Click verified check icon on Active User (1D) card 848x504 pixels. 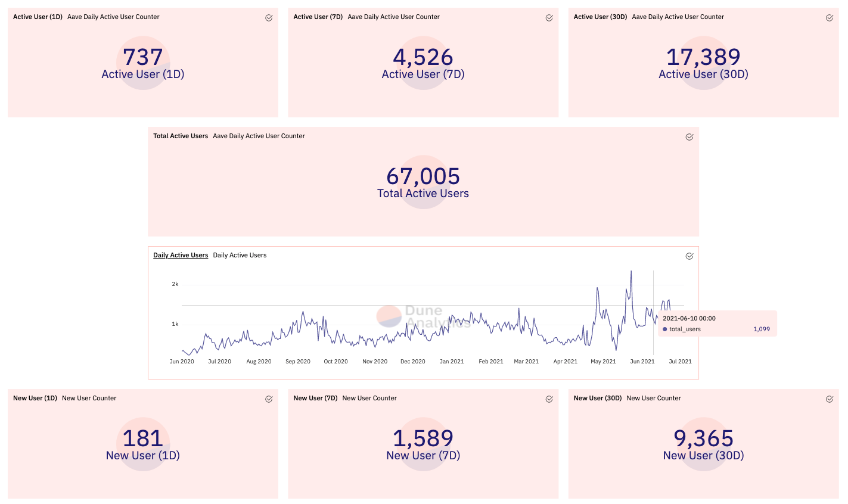pyautogui.click(x=269, y=18)
